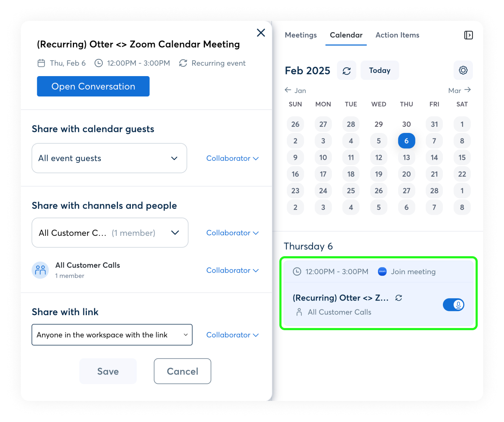Image resolution: width=504 pixels, height=422 pixels.
Task: Jump to Today in the calendar
Action: pyautogui.click(x=380, y=70)
